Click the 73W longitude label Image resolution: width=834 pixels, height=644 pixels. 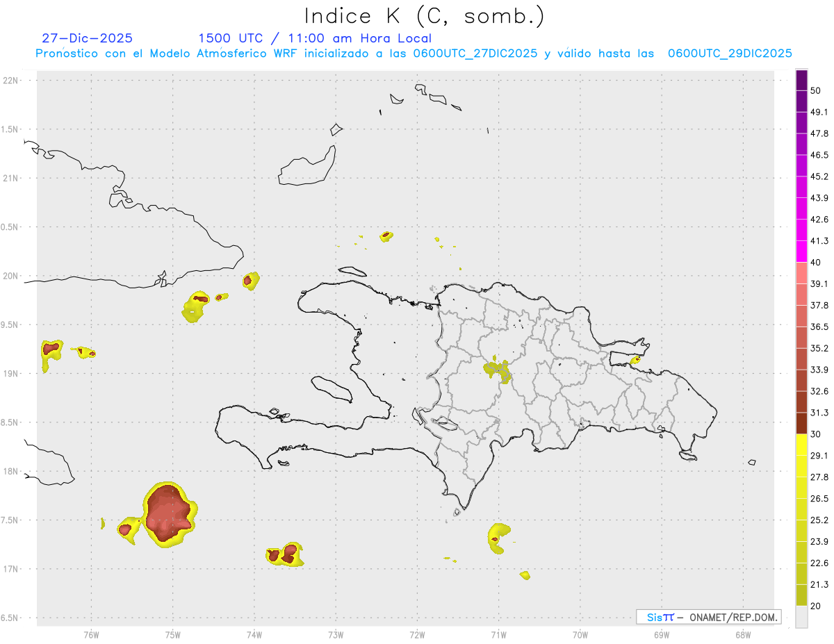pos(336,634)
